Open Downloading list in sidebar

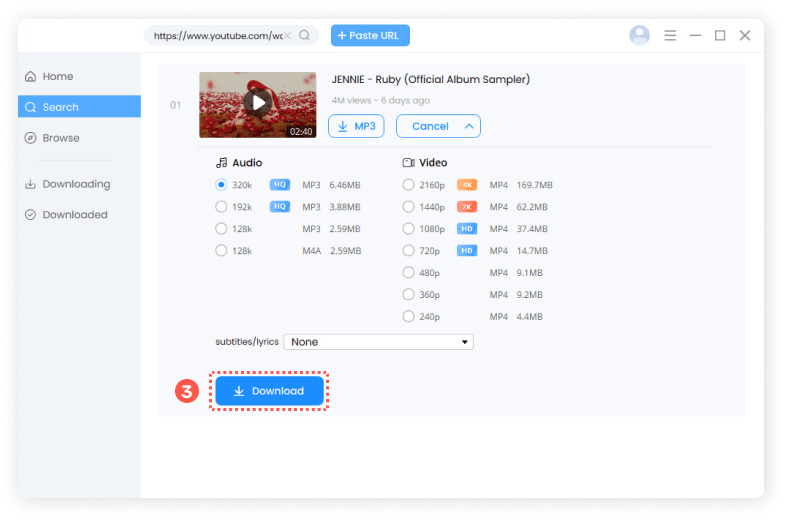(79, 184)
